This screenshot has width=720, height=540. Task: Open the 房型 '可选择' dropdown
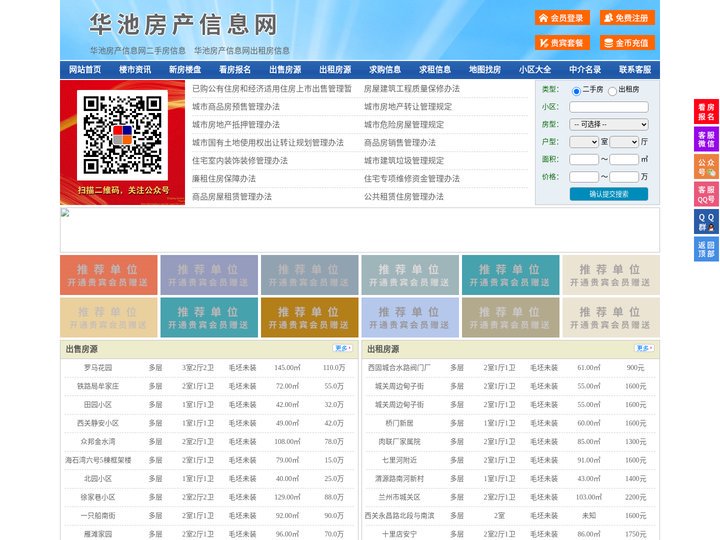[609, 124]
